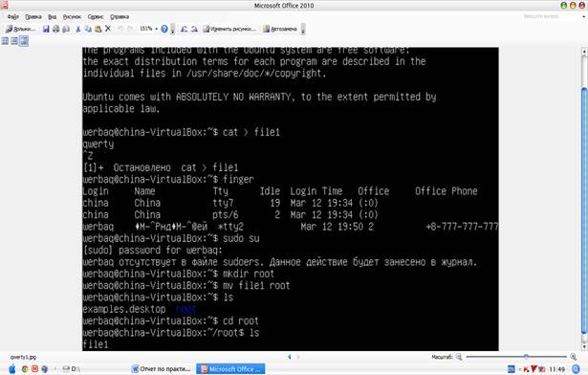Click the Save floppy disk icon
This screenshot has width=588, height=375.
[x=46, y=29]
